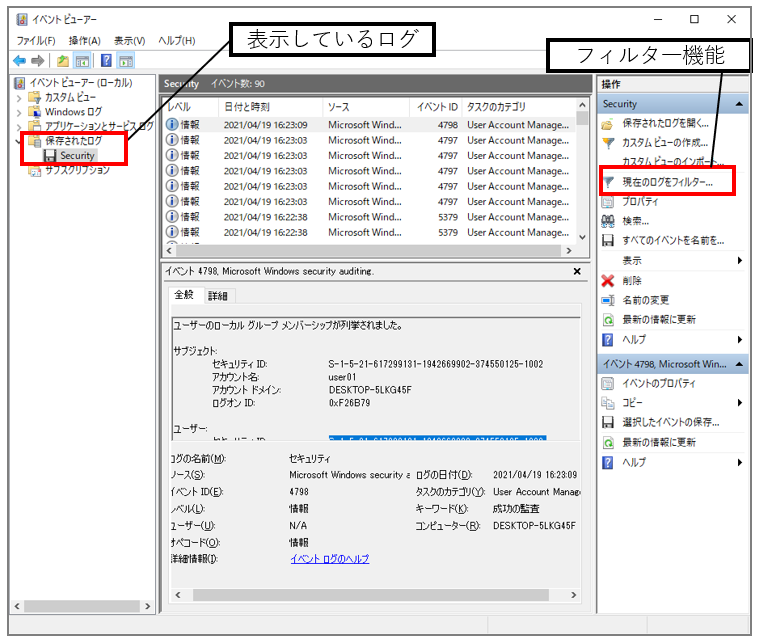
Task: Click the highlighted user Security ID value
Action: click(438, 438)
